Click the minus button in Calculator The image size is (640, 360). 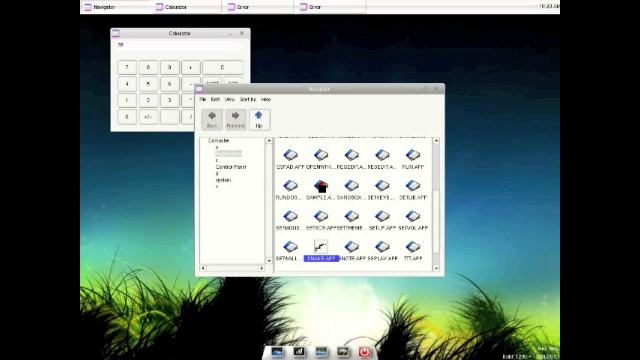188,84
